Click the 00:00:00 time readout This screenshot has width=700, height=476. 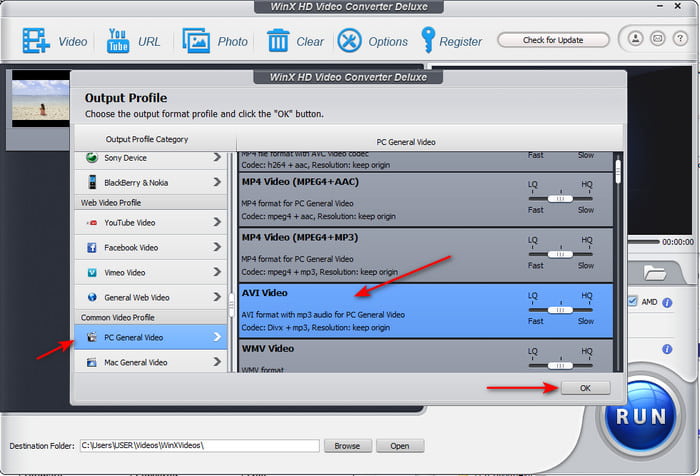click(x=678, y=242)
